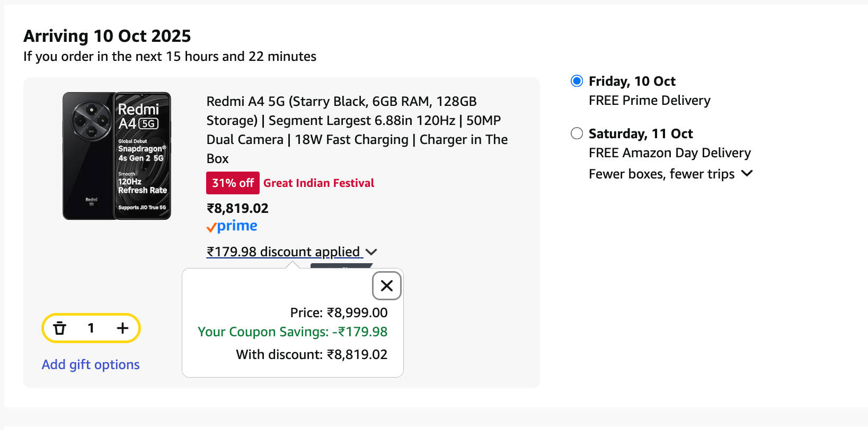
Task: Open the ₹179.98 discount applied link
Action: (284, 252)
